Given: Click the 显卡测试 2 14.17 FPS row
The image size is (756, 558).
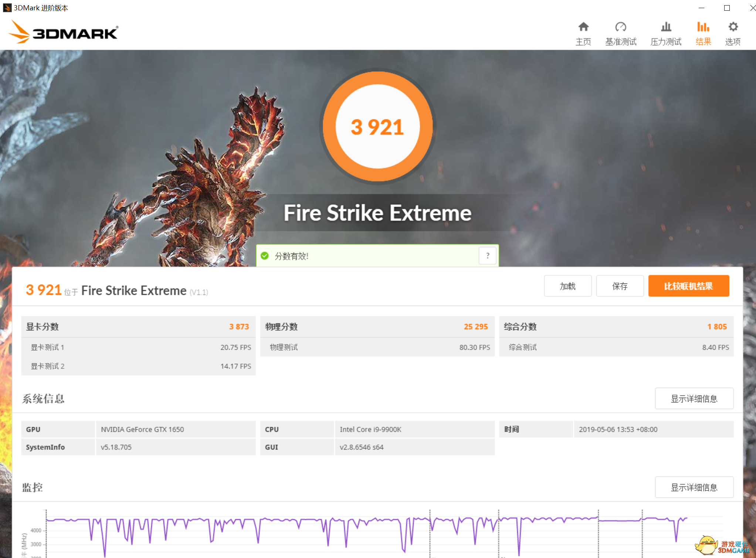Looking at the screenshot, I should (x=138, y=366).
